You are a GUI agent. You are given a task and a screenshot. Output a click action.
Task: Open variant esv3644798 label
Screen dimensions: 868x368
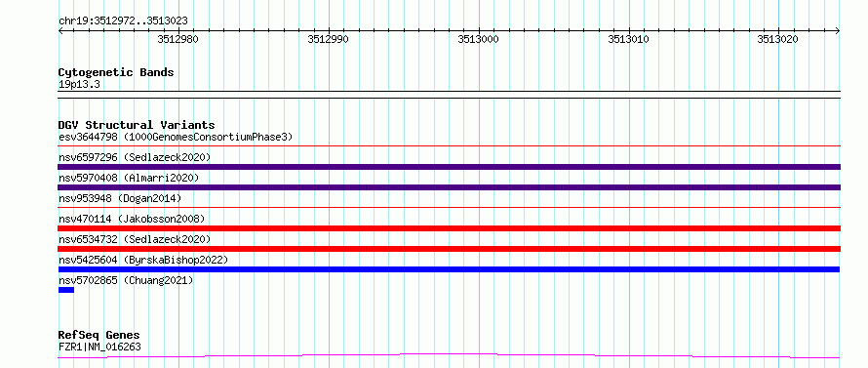click(176, 137)
